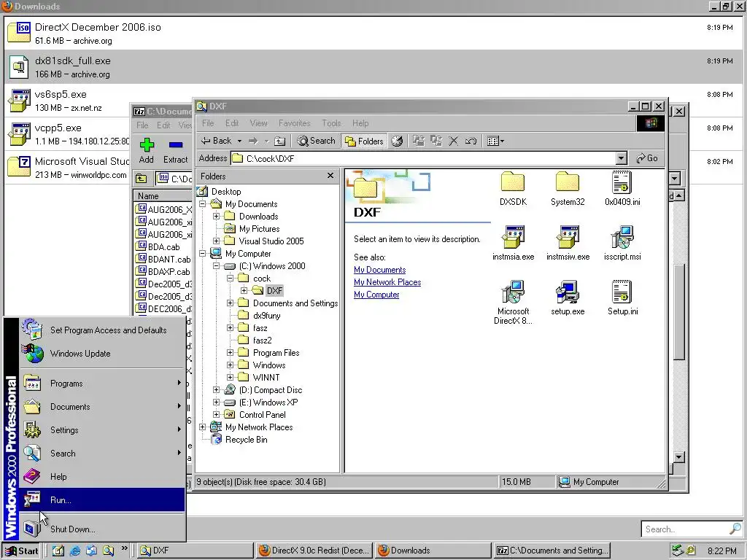This screenshot has height=560, width=747.
Task: Collapse the My Computer tree node
Action: (203, 253)
